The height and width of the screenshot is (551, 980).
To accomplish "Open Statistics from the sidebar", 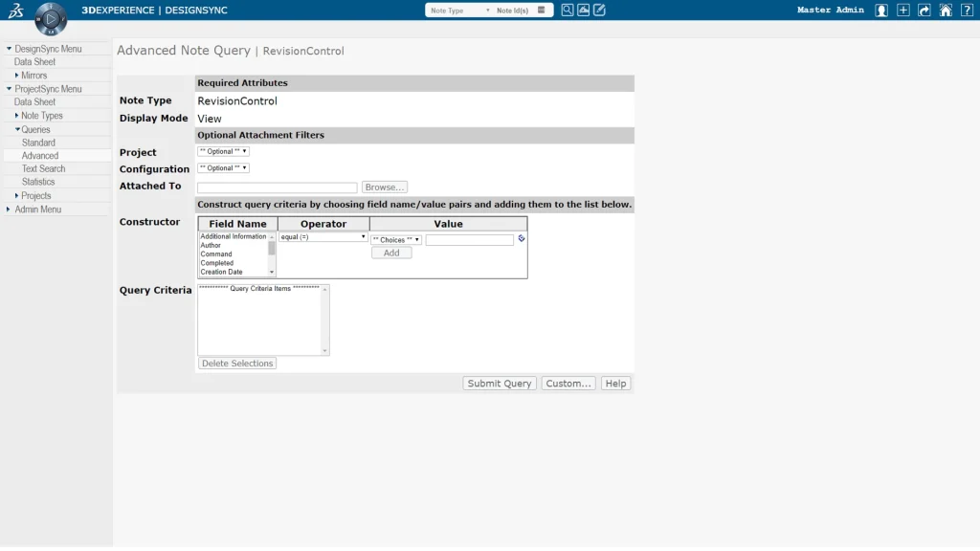I will point(38,182).
